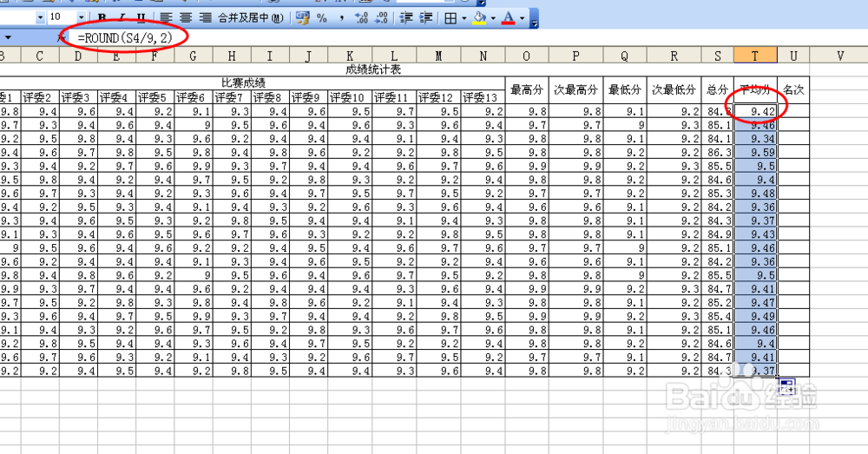Decrease the cell indent
868x454 pixels.
[406, 17]
